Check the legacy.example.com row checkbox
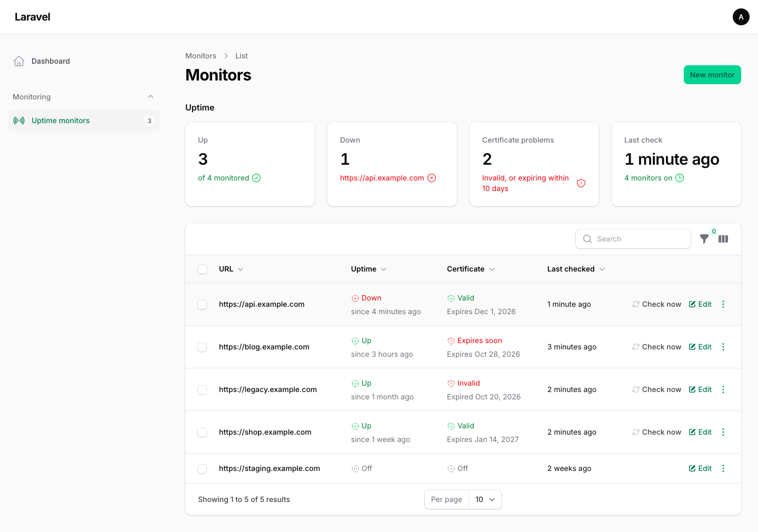 point(202,390)
